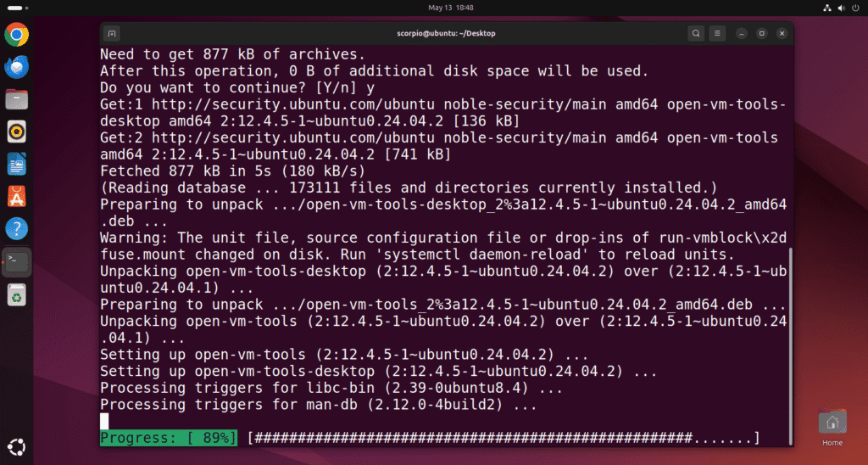The image size is (868, 465).
Task: Open the volume tray icon
Action: click(x=842, y=8)
